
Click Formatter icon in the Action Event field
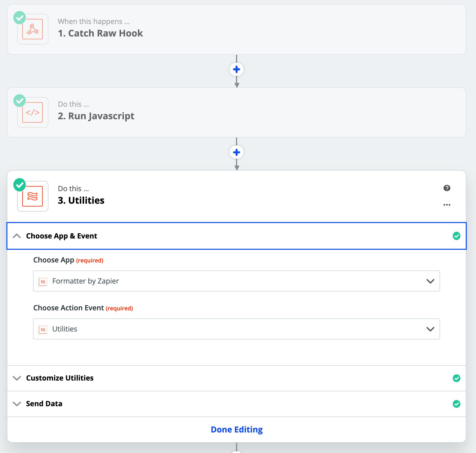coord(43,329)
